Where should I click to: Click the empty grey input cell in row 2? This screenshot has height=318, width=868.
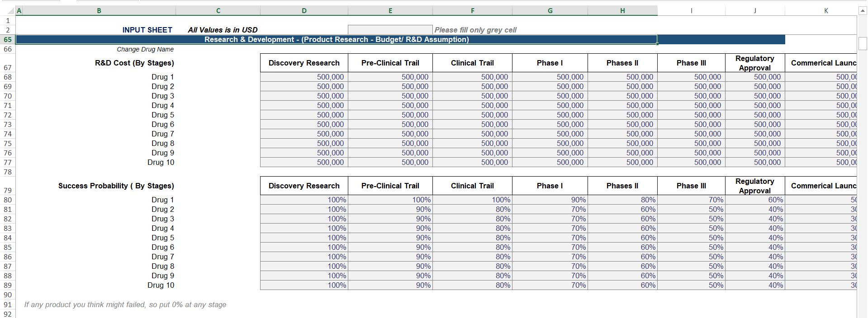[x=390, y=30]
